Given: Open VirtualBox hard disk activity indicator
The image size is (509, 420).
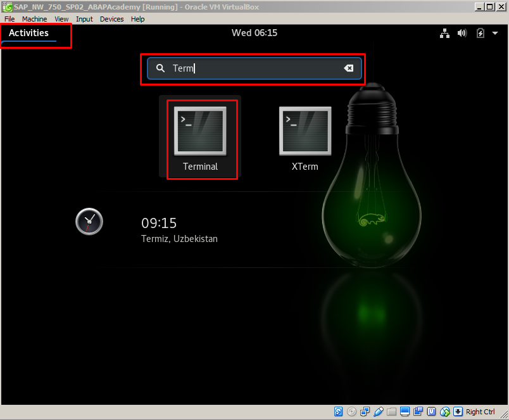Looking at the screenshot, I should [338, 412].
